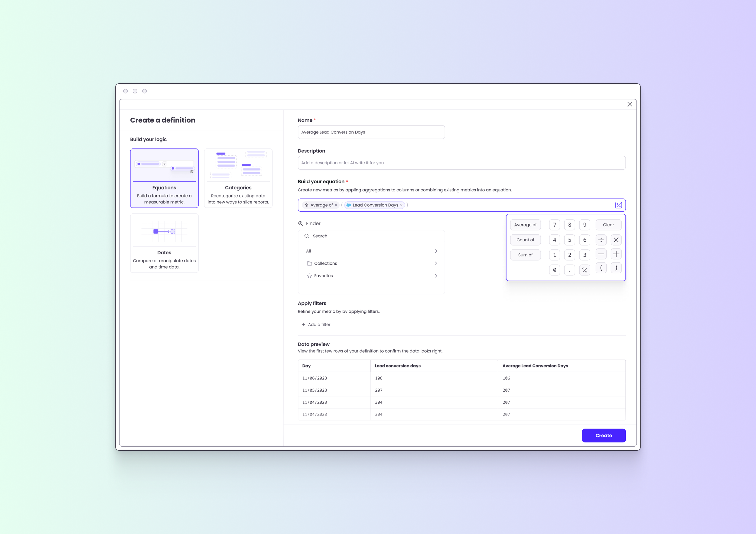Click the description field to add a description
The image size is (756, 534).
tap(461, 162)
